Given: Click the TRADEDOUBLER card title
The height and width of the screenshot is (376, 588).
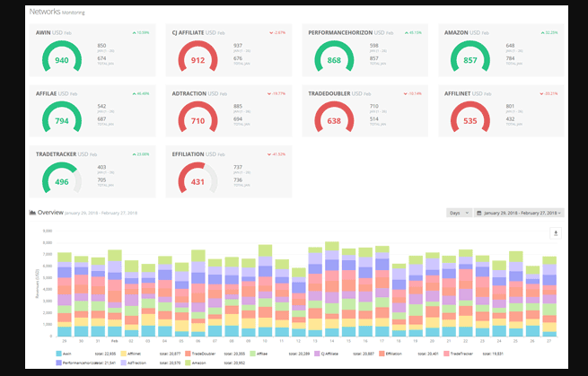Looking at the screenshot, I should coord(329,93).
